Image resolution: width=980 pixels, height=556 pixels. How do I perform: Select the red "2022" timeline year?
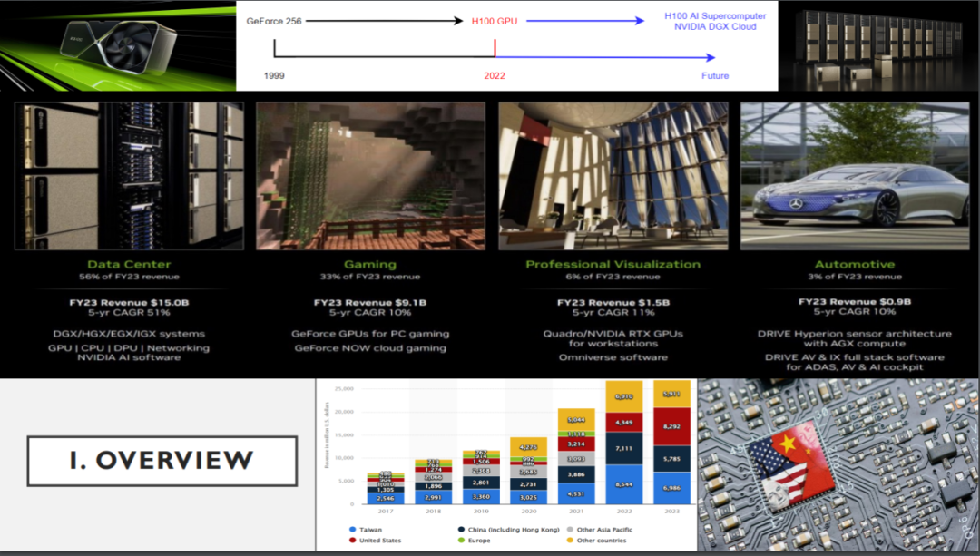[x=495, y=75]
